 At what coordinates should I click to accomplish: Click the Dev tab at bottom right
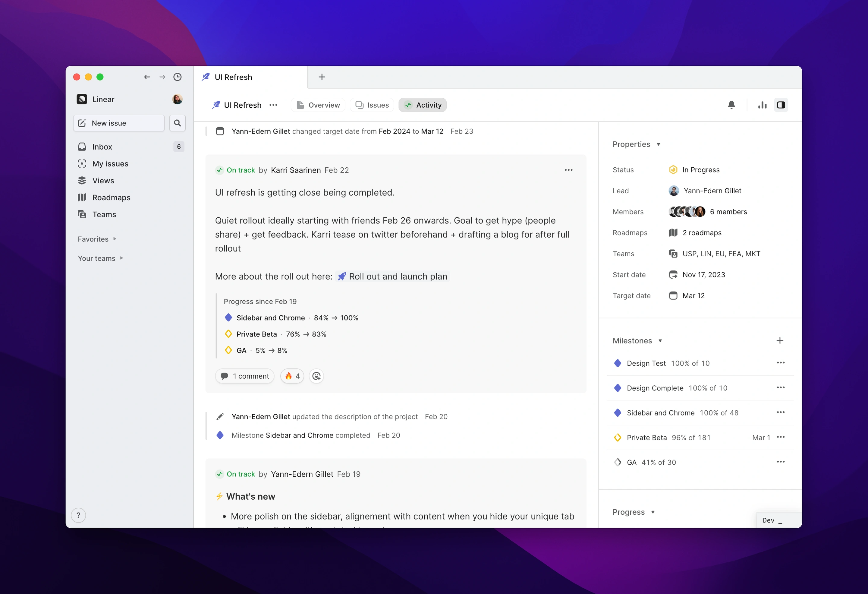(x=779, y=520)
